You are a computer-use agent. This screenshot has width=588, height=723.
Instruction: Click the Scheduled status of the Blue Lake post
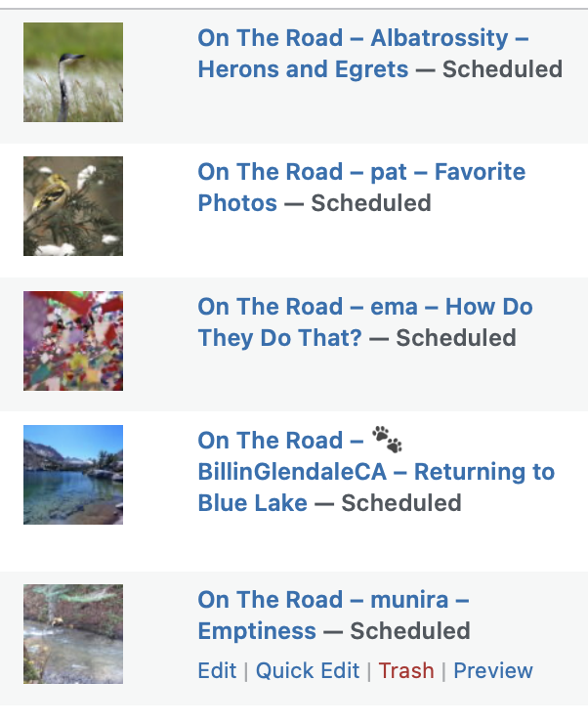(x=400, y=504)
